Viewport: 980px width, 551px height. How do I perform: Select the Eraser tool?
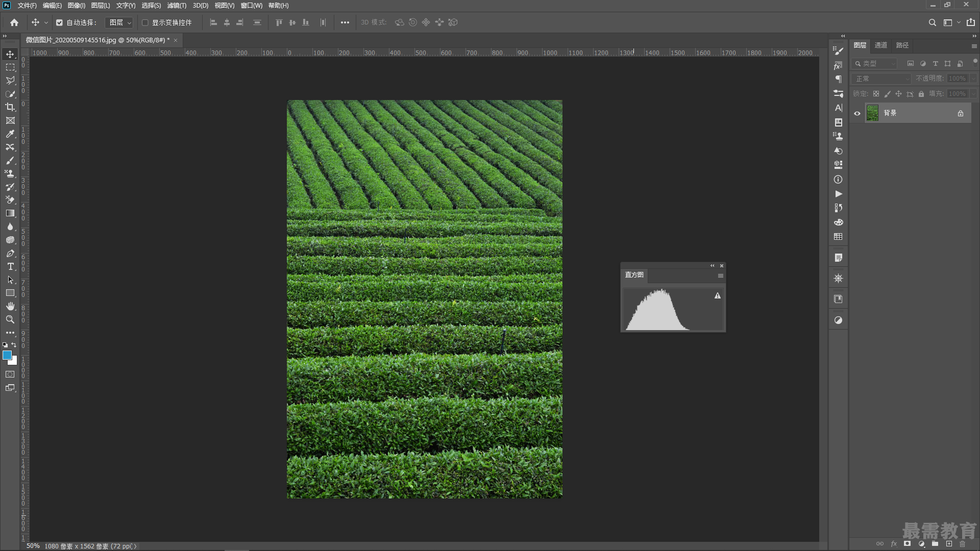[10, 200]
